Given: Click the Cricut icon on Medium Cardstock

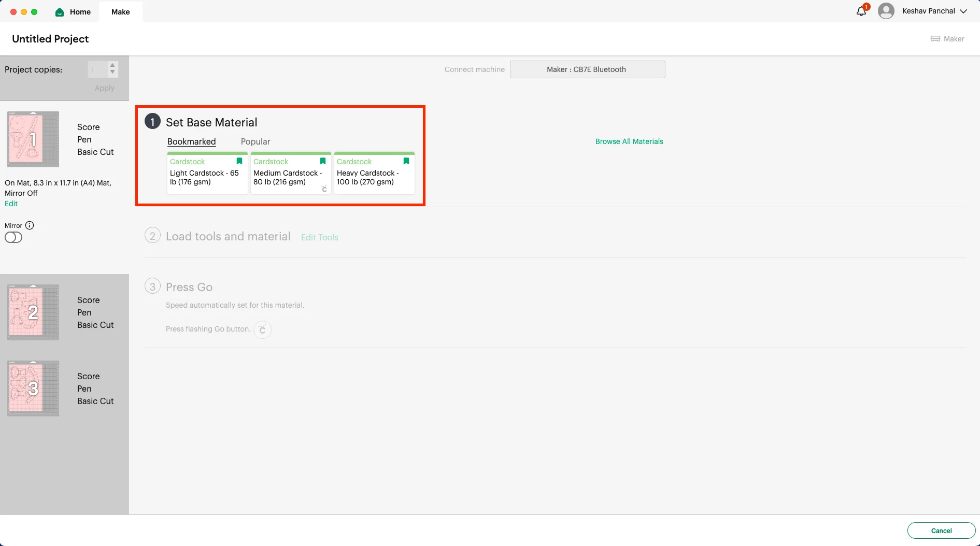Looking at the screenshot, I should point(324,189).
